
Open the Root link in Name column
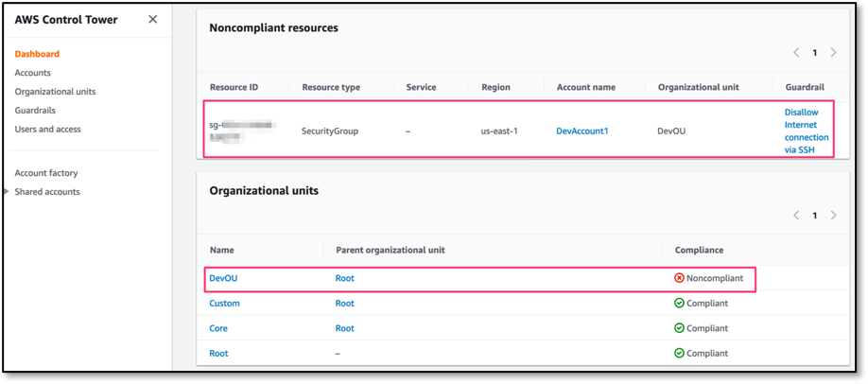pyautogui.click(x=218, y=353)
